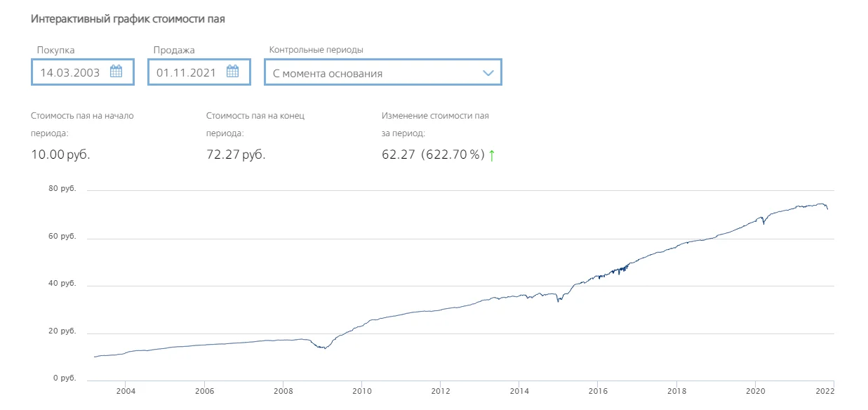
Task: Click the "Продажа" field label
Action: click(174, 50)
